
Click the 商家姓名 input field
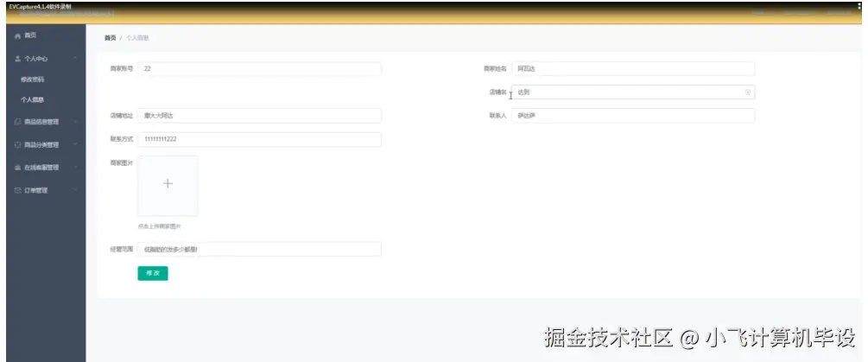coord(633,69)
